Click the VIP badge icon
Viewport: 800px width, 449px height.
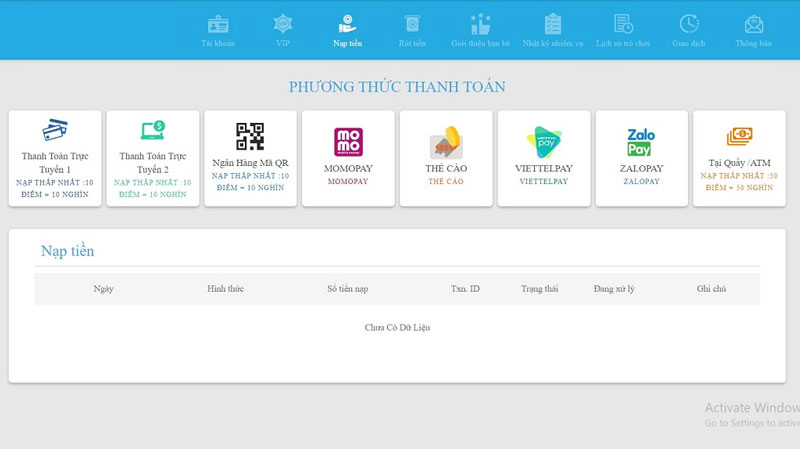point(283,24)
